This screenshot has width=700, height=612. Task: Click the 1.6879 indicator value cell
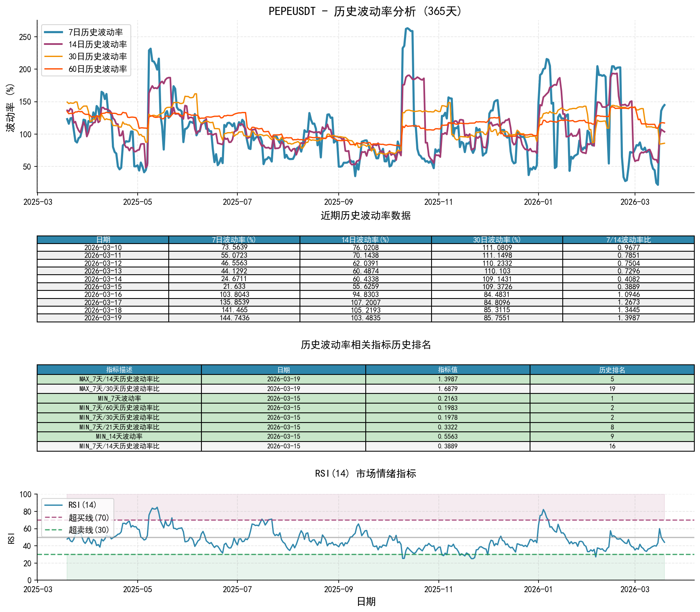(448, 389)
